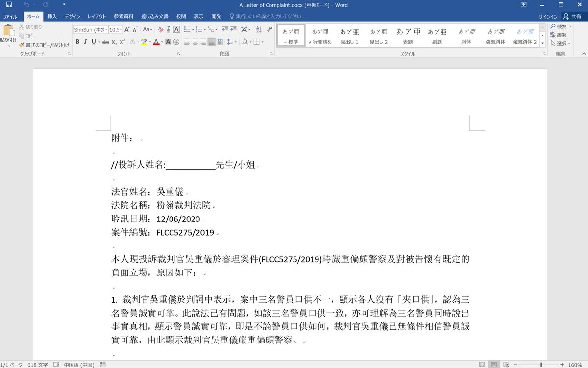The image size is (588, 368).
Task: Click the 160% zoom level indicator
Action: 575,365
